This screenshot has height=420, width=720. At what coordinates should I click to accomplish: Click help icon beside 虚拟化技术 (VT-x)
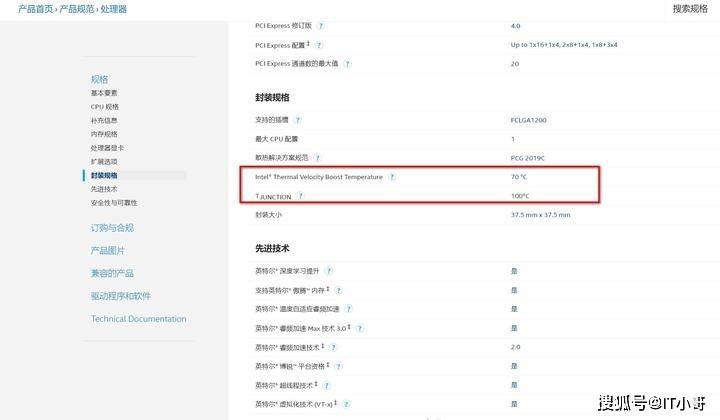click(x=346, y=404)
